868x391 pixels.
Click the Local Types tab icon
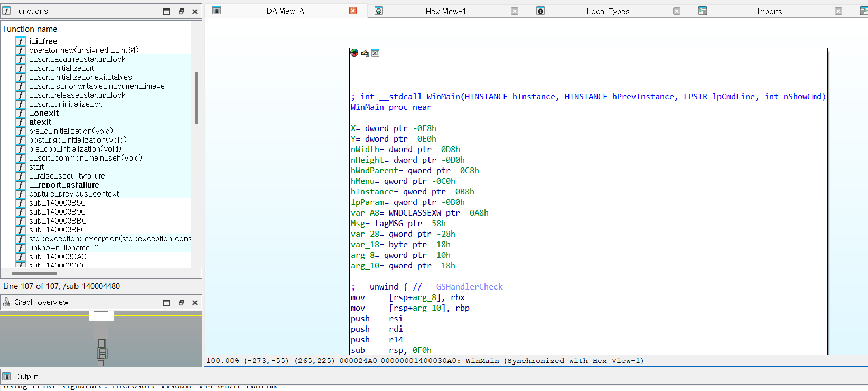pyautogui.click(x=540, y=11)
